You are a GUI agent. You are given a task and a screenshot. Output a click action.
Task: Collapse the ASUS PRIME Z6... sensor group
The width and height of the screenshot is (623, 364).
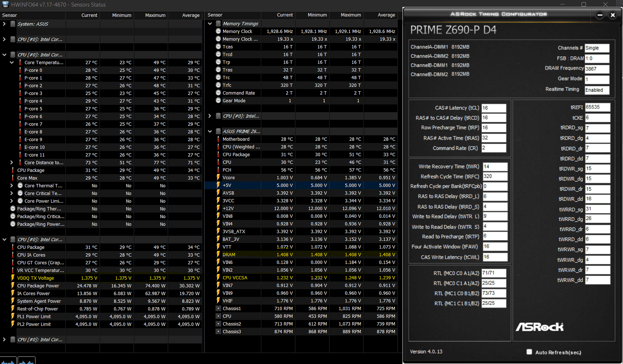point(210,131)
